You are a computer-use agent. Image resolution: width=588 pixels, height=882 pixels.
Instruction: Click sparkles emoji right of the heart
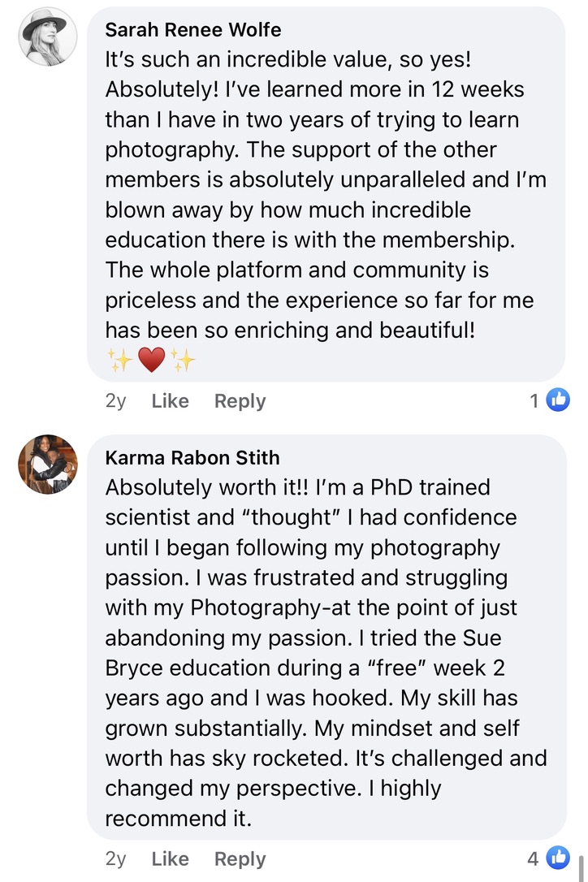[184, 359]
